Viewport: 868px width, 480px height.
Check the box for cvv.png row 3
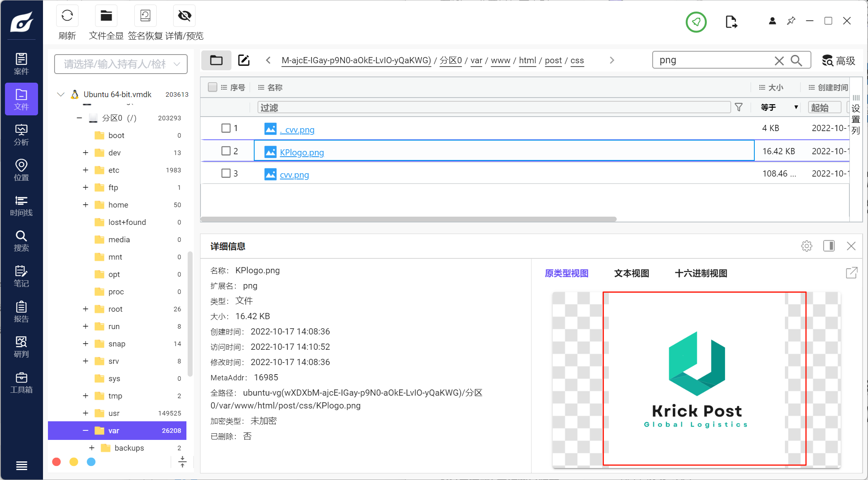point(226,173)
